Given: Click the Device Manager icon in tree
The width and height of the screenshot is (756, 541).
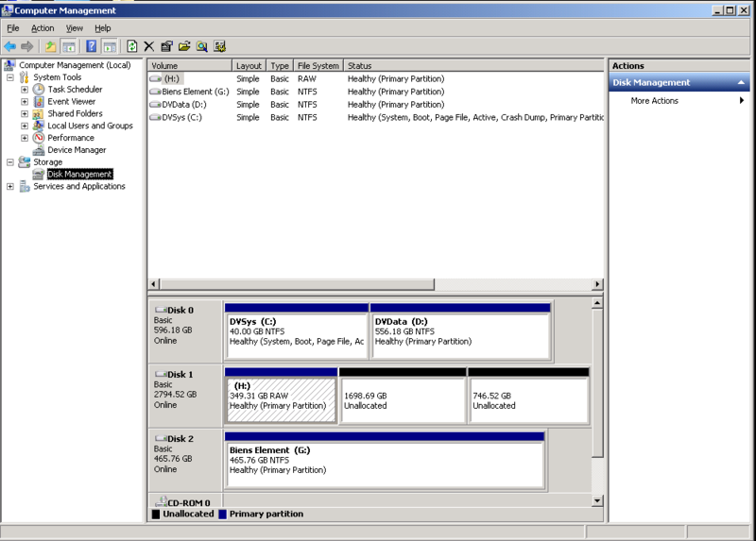Looking at the screenshot, I should (39, 150).
